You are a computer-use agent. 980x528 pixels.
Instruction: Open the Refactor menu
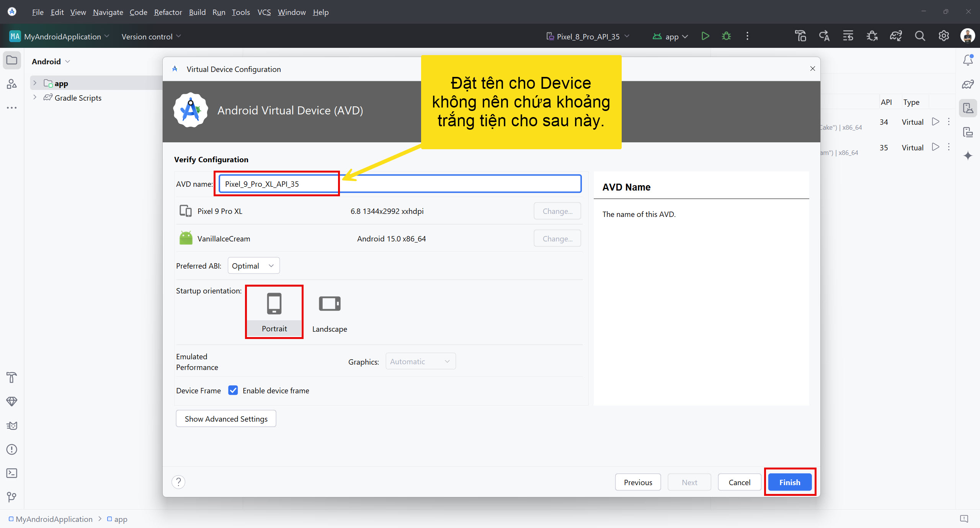(x=168, y=12)
